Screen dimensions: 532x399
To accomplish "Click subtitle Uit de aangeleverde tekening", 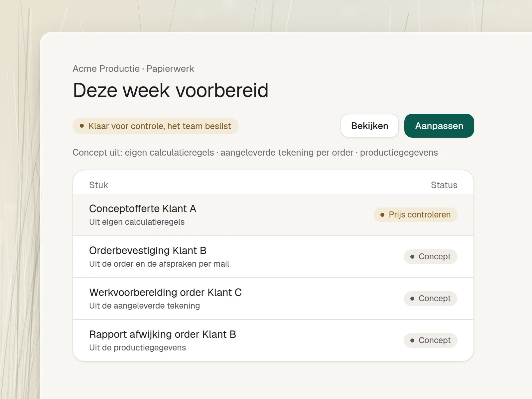I will [x=144, y=306].
